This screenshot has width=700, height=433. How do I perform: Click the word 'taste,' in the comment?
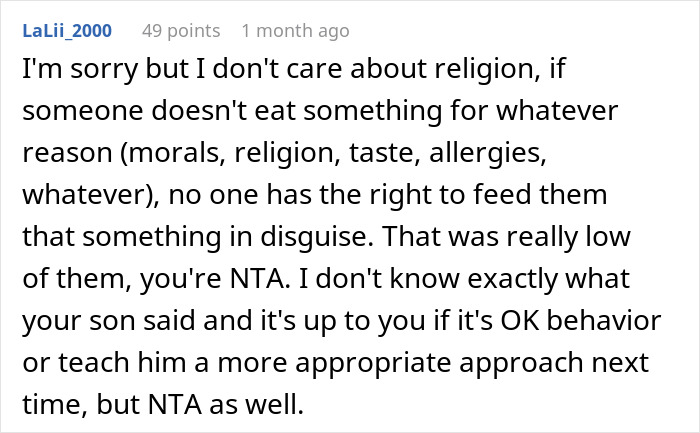coord(384,153)
